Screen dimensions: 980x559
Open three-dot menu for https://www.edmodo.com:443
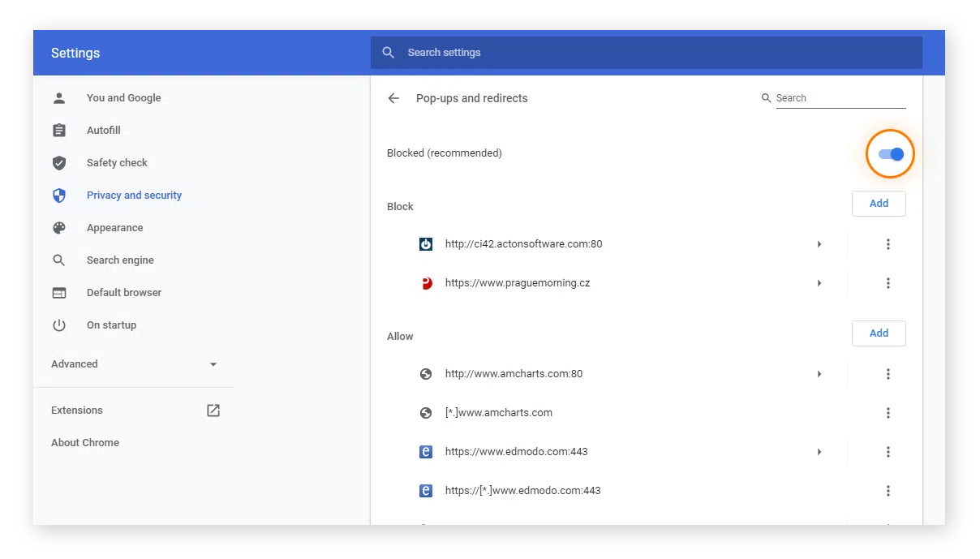click(888, 452)
